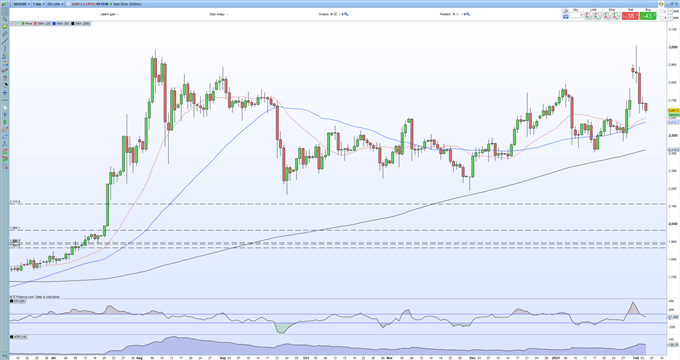
Task: Click the Qty quantity input field
Action: tap(576, 16)
